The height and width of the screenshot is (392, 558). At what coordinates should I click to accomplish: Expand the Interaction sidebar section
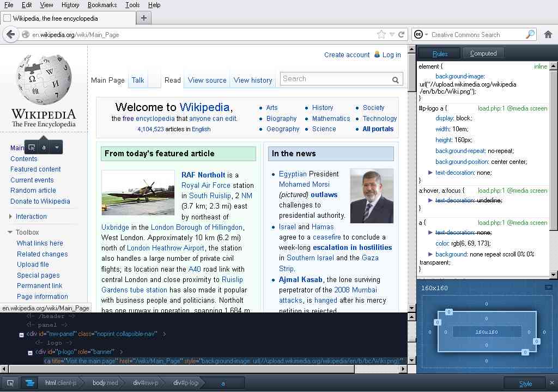tap(10, 216)
